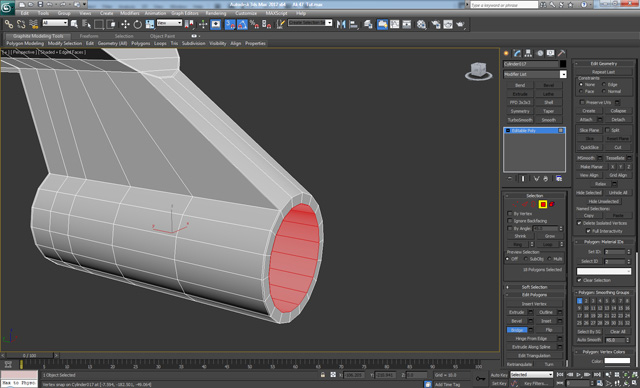Open the Material Editor icon
Screen dimensions: 640x388
point(422,24)
